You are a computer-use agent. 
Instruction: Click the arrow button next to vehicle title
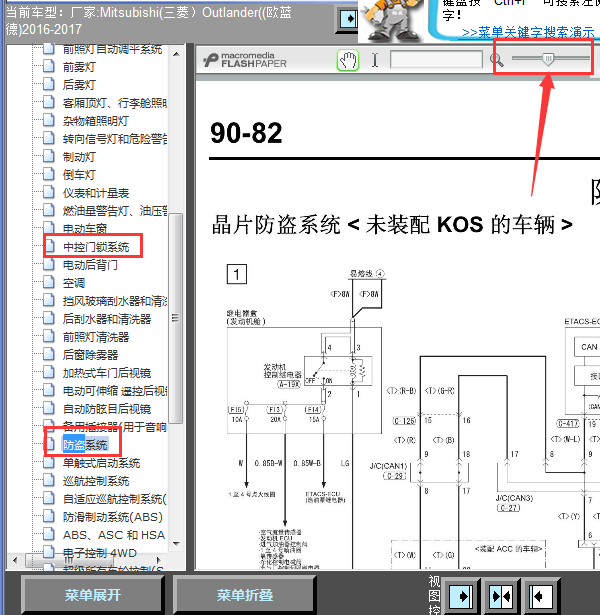pos(348,18)
